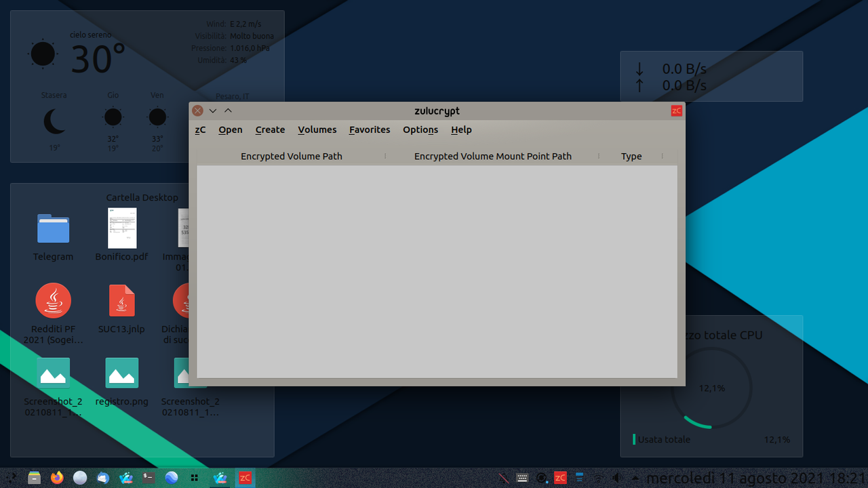Launch Google Earth from the taskbar
Viewport: 868px width, 488px height.
click(x=171, y=478)
